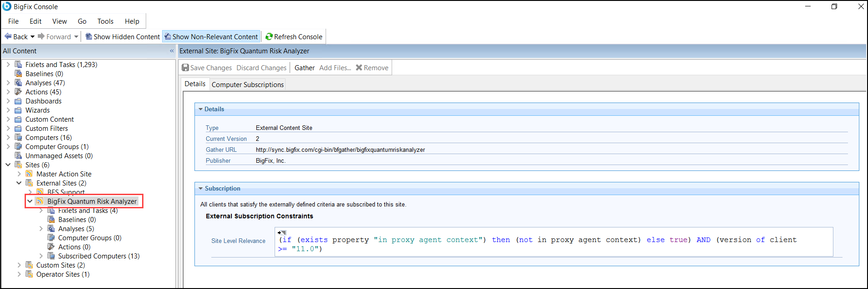868x289 pixels.
Task: Click the Master Action Site icon
Action: pyautogui.click(x=29, y=174)
